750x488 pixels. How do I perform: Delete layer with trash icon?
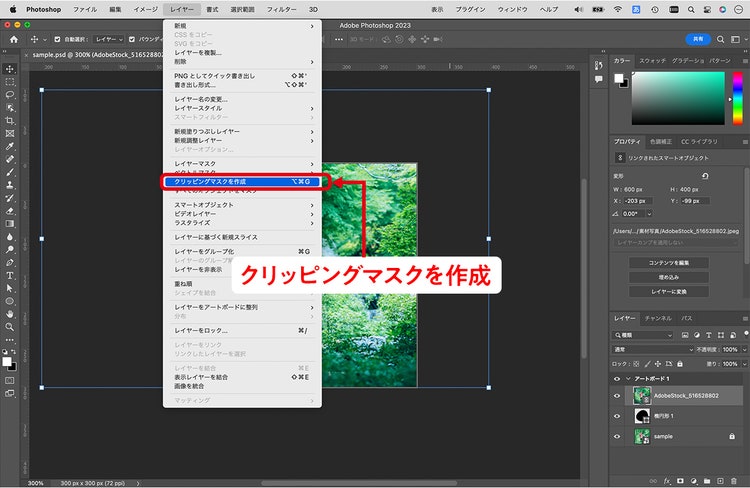pos(734,481)
